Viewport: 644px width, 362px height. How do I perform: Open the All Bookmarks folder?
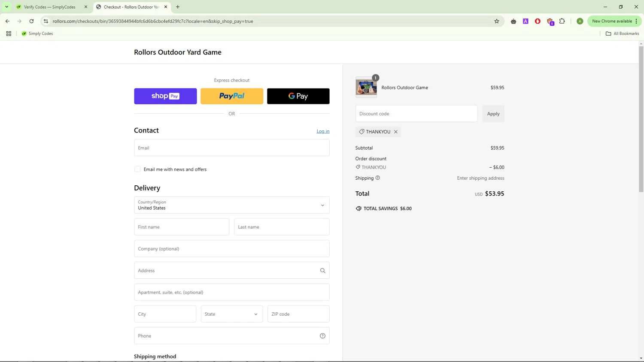click(622, 33)
